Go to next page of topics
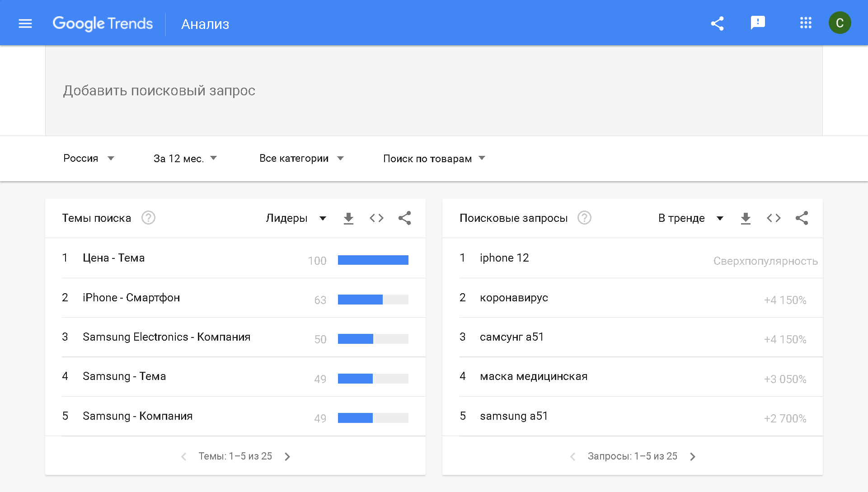 tap(287, 457)
